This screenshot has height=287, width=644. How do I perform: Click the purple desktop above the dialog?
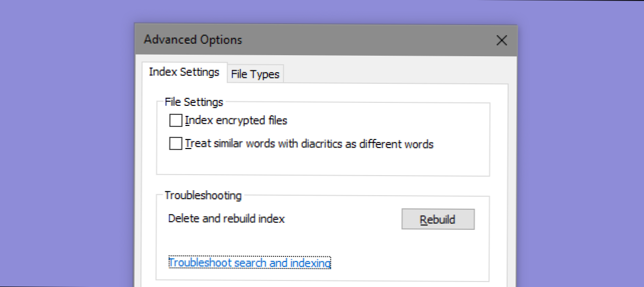coord(322,11)
